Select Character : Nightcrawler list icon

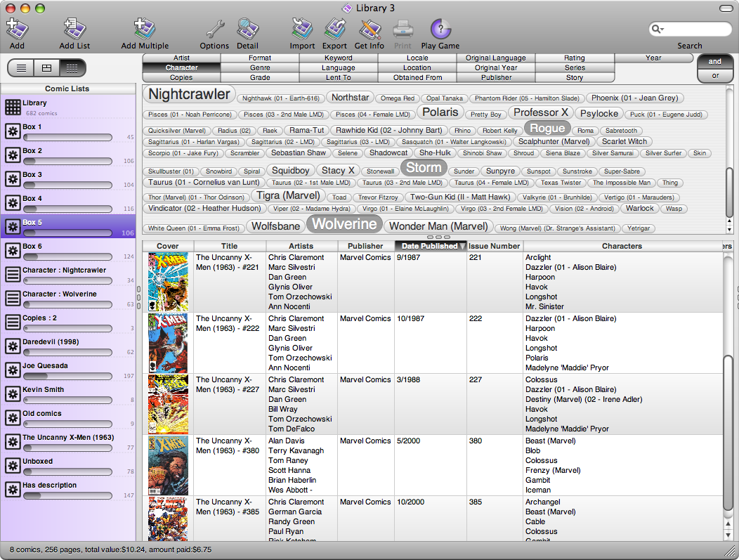point(13,274)
